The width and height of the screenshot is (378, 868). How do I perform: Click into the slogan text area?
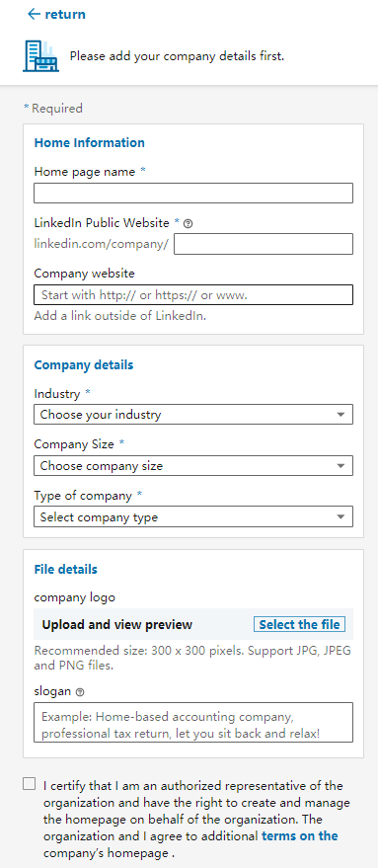tap(193, 723)
